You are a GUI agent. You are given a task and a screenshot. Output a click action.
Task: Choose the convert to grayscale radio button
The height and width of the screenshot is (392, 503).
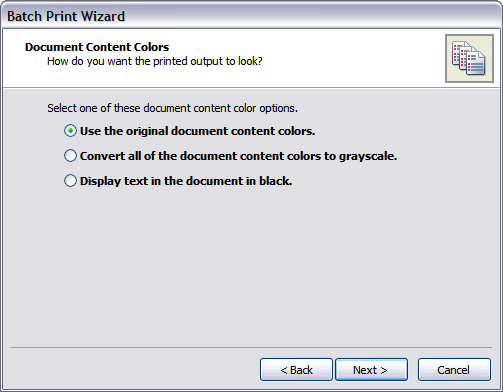[x=70, y=156]
